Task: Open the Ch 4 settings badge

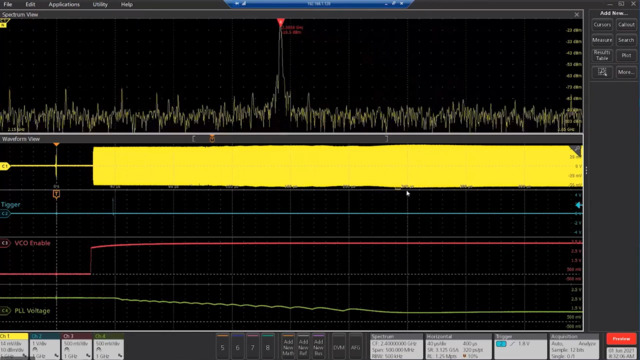Action: coord(109,346)
